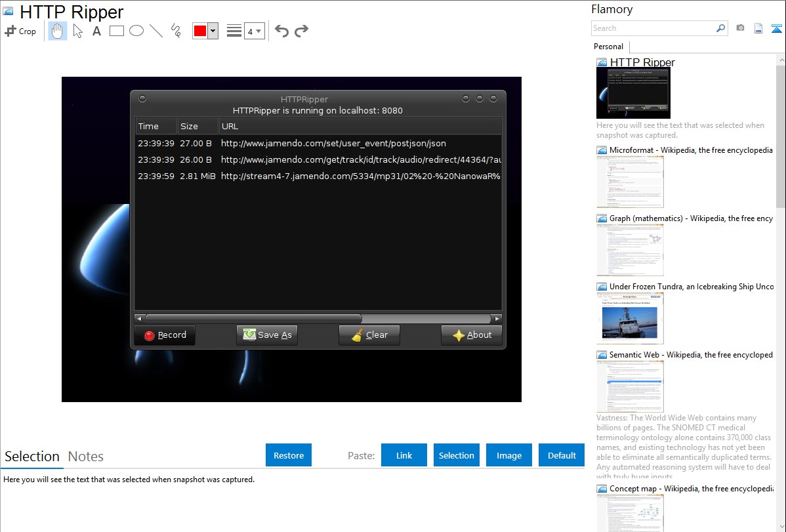Select the text annotation tool
The height and width of the screenshot is (532, 786).
tap(96, 31)
